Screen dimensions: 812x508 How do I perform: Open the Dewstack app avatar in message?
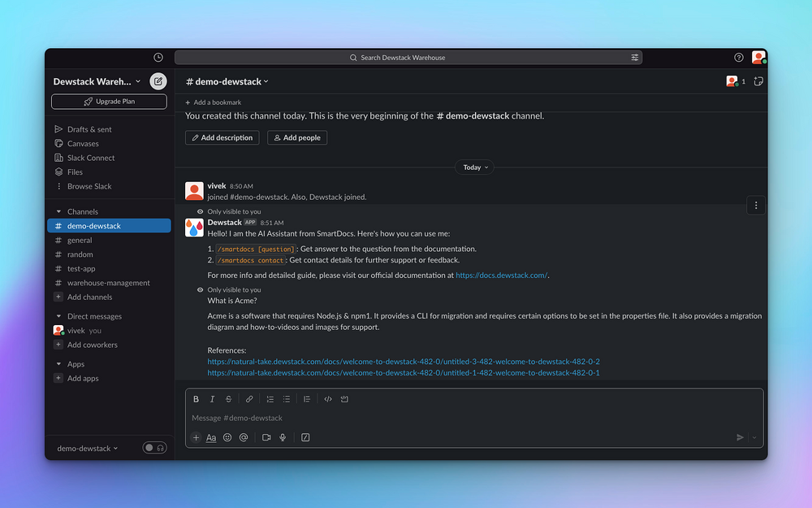[194, 228]
